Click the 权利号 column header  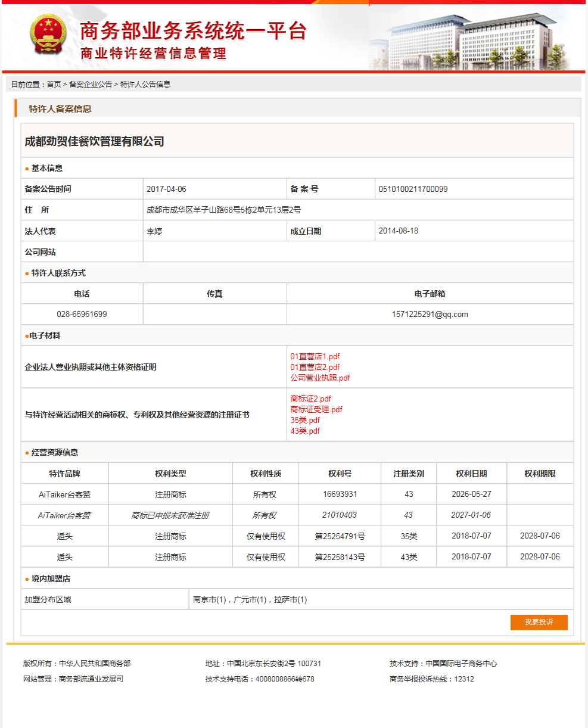point(340,474)
